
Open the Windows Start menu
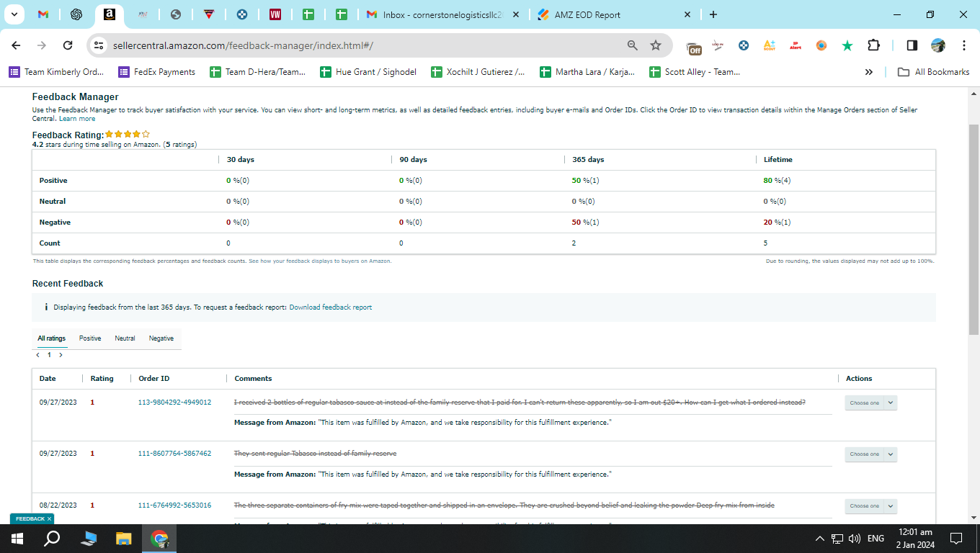tap(17, 539)
